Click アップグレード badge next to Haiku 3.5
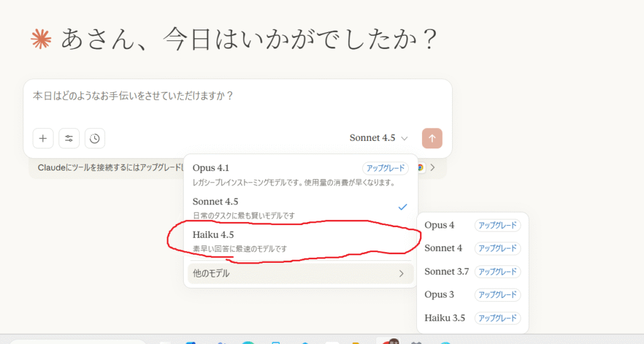Image resolution: width=644 pixels, height=344 pixels. point(497,318)
